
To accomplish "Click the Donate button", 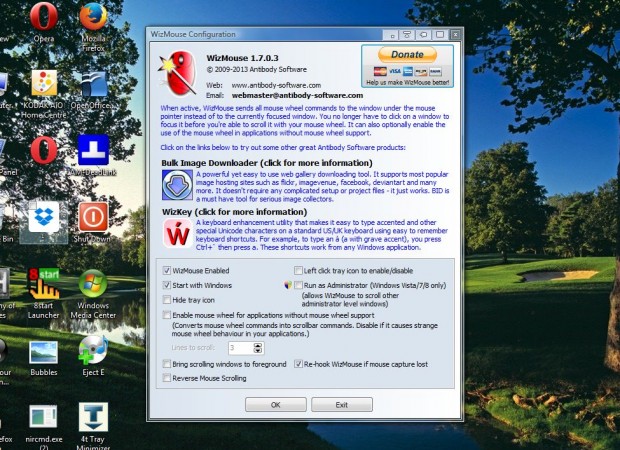I will [407, 55].
